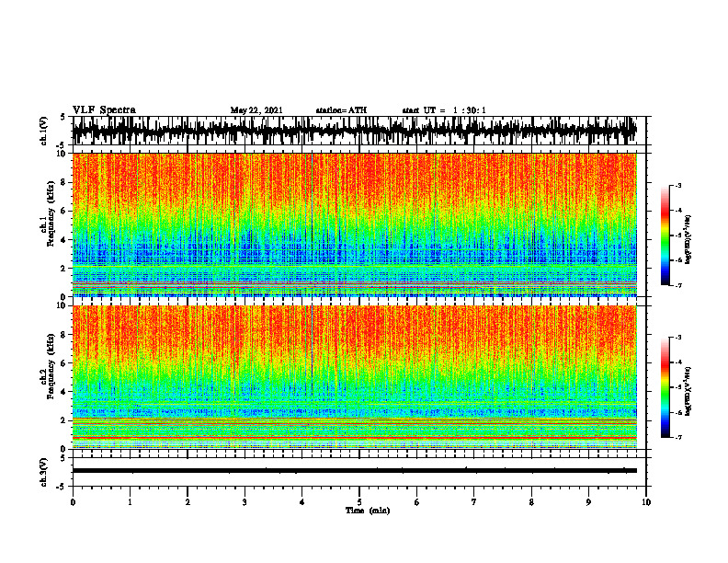Screen dimensions: 728x563
Task: Click the ch.1 color scale units label
Action: 688,240
